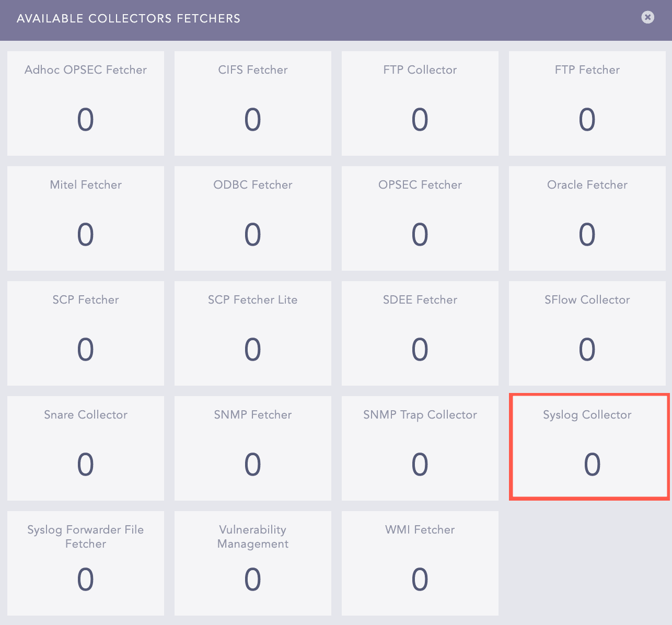672x625 pixels.
Task: Select the SCP Fetcher Lite card
Action: click(x=252, y=333)
